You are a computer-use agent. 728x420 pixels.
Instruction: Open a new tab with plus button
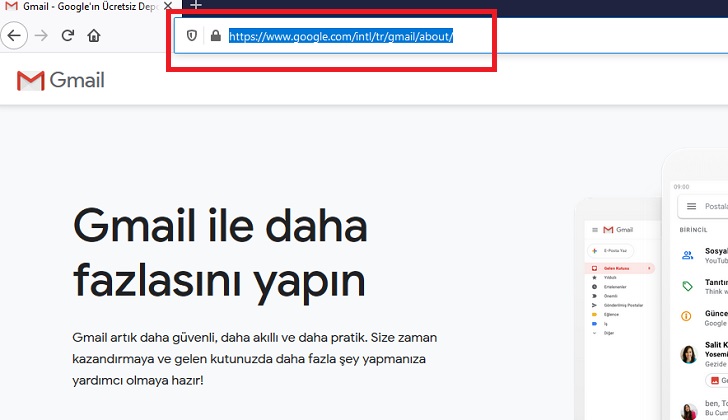(196, 6)
